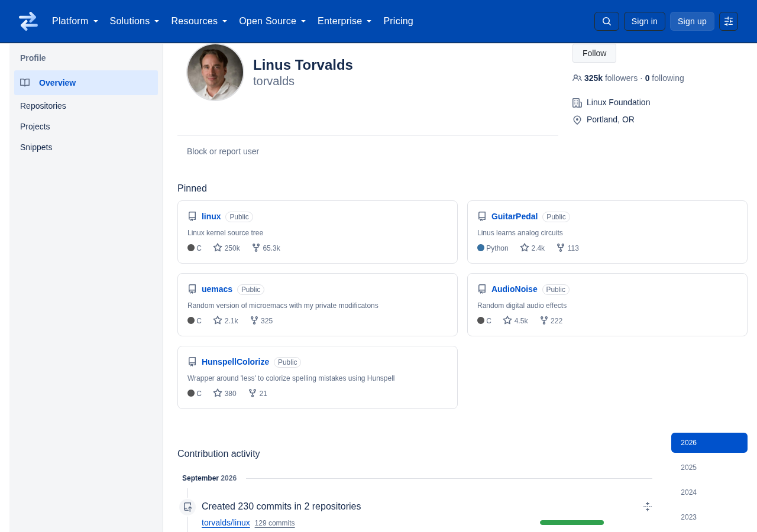View linux stargazers star icon 250k
This screenshot has height=532, width=757.
coord(218,248)
